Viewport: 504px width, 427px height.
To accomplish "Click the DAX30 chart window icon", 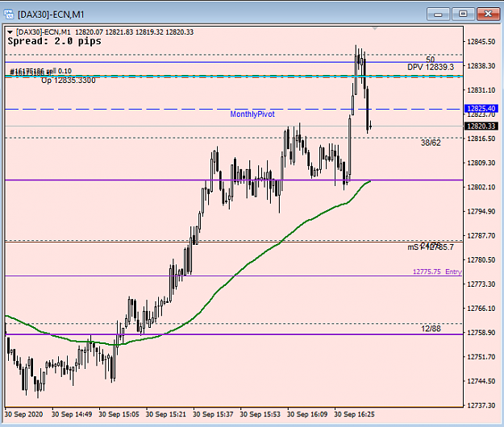I will pos(9,15).
